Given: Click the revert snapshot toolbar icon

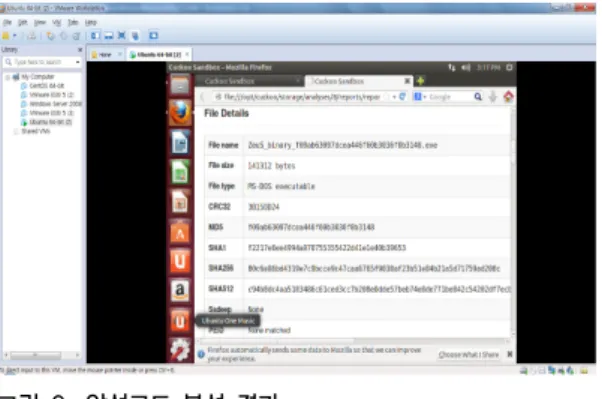Looking at the screenshot, I should [x=63, y=36].
